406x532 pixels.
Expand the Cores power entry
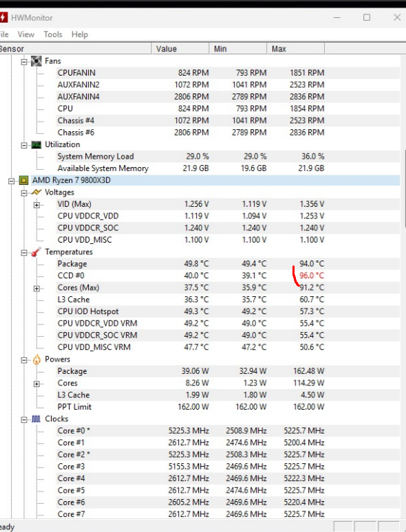coord(36,384)
